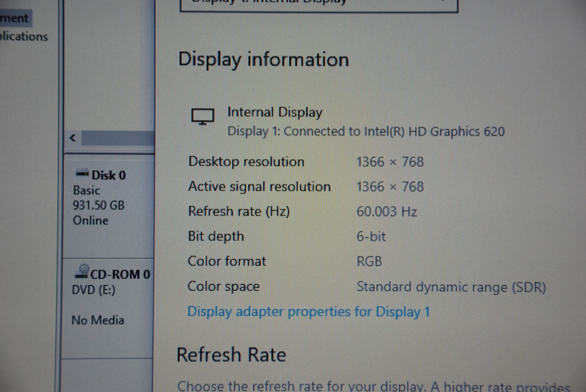Viewport: 586px width, 392px height.
Task: Click the CD-ROM 0 disc icon
Action: (82, 271)
